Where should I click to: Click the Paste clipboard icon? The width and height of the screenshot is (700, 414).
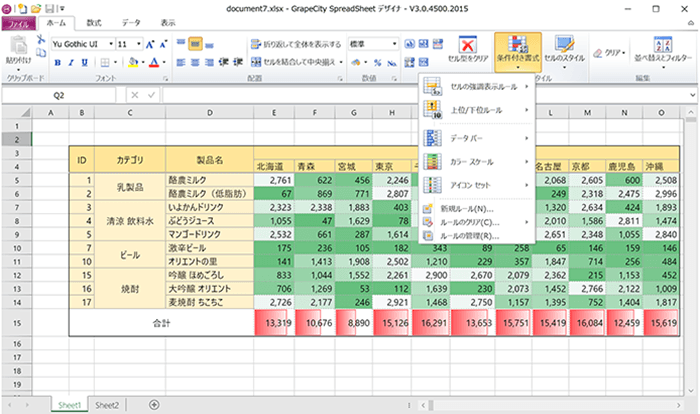coord(17,47)
